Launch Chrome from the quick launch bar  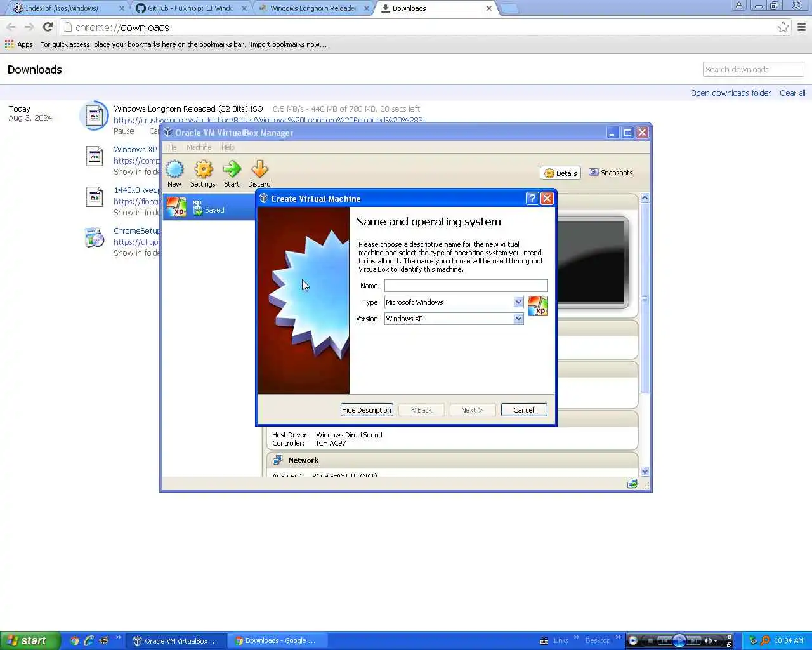click(x=74, y=640)
